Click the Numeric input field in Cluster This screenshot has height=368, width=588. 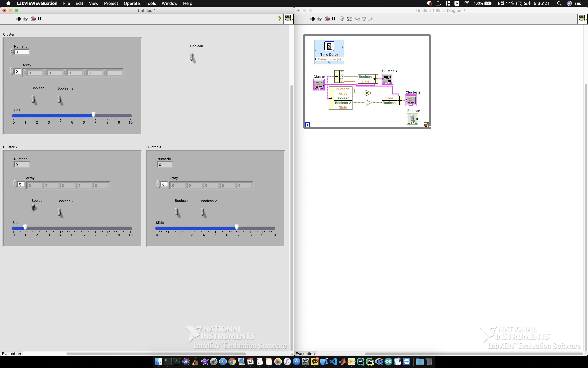point(22,52)
